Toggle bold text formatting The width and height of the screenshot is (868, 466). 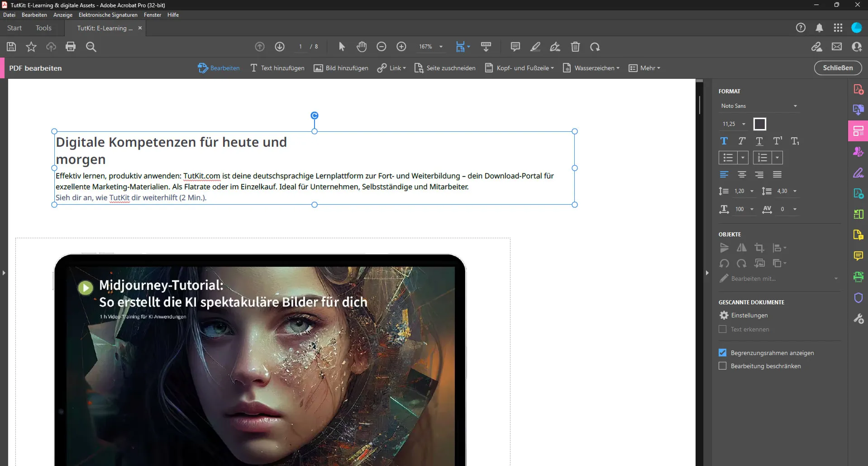pos(724,141)
